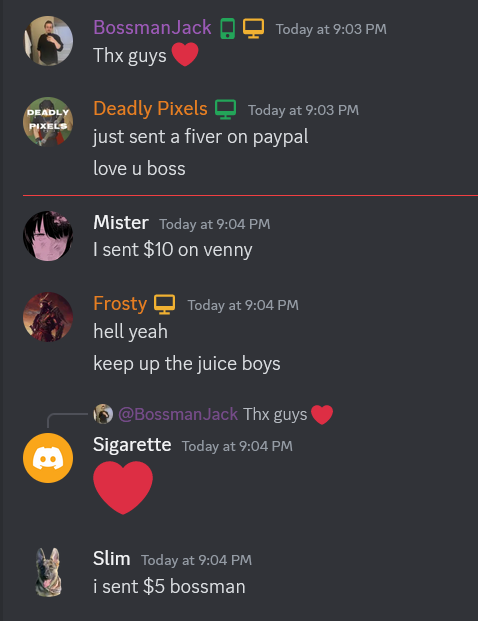This screenshot has width=478, height=621.
Task: Open Mister's anime profile avatar
Action: click(x=48, y=236)
